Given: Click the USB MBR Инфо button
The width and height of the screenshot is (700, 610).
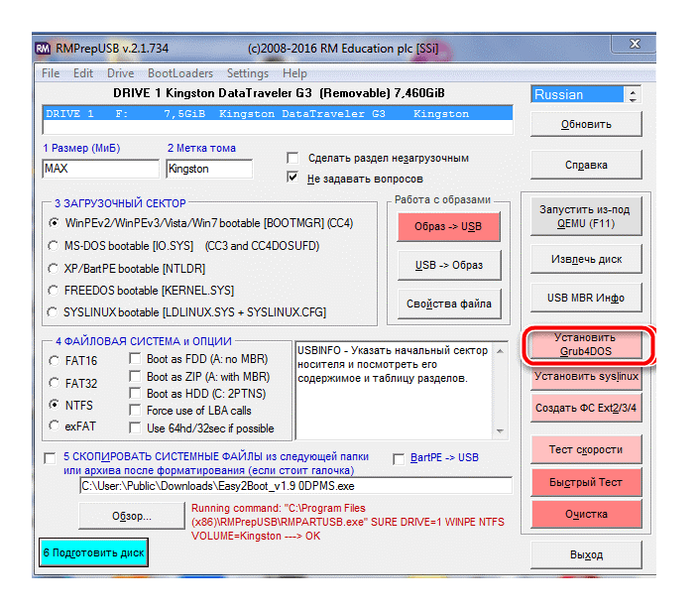Looking at the screenshot, I should (x=586, y=298).
